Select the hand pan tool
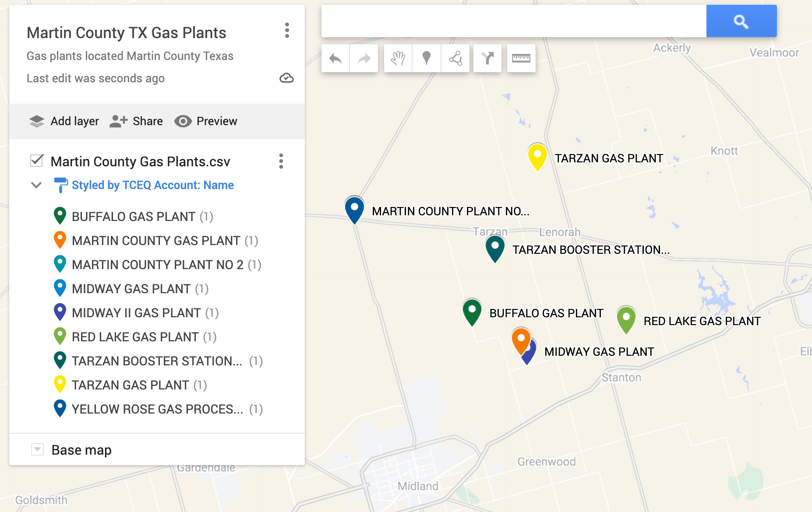The width and height of the screenshot is (812, 512). click(x=398, y=58)
